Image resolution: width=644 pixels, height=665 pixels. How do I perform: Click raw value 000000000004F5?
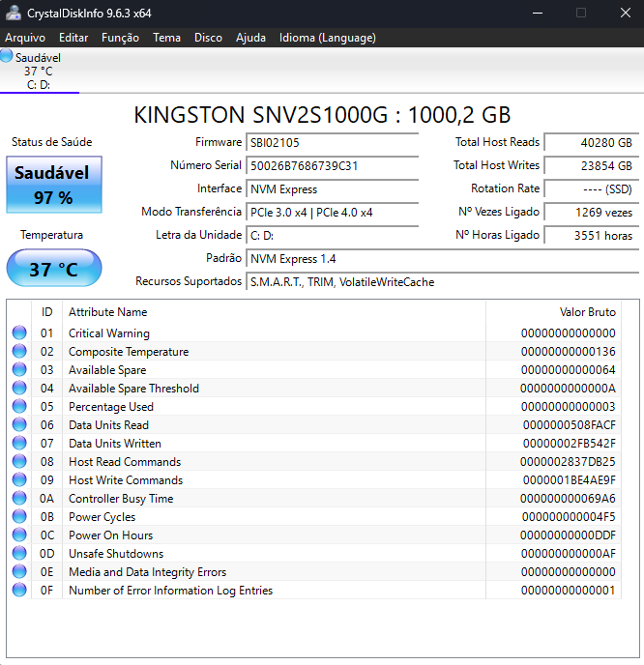tap(569, 517)
